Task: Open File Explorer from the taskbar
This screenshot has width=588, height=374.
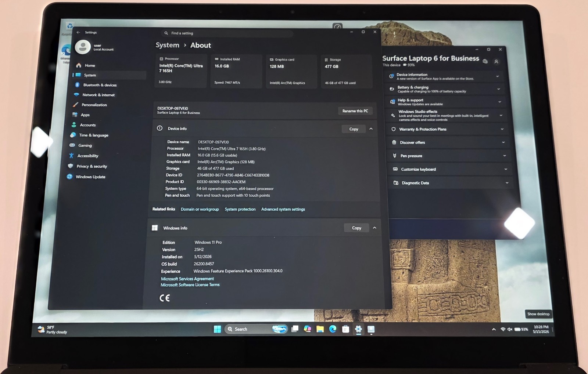Action: pyautogui.click(x=320, y=329)
